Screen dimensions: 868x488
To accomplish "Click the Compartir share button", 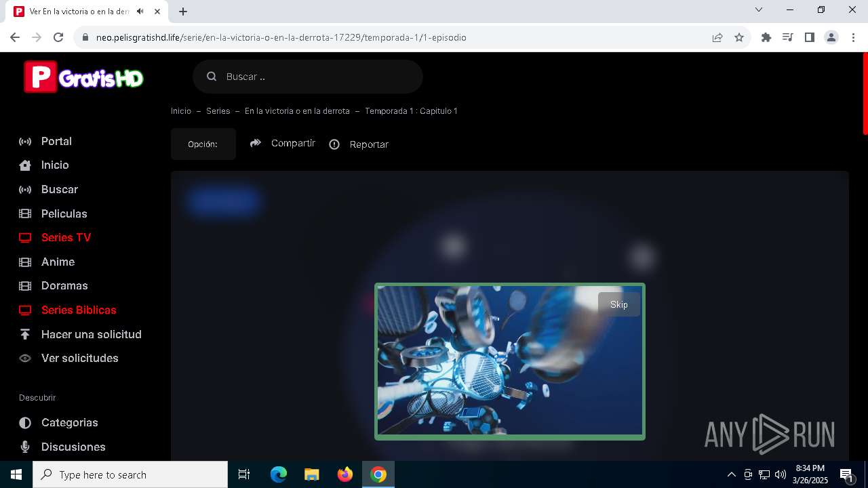I will pyautogui.click(x=283, y=143).
